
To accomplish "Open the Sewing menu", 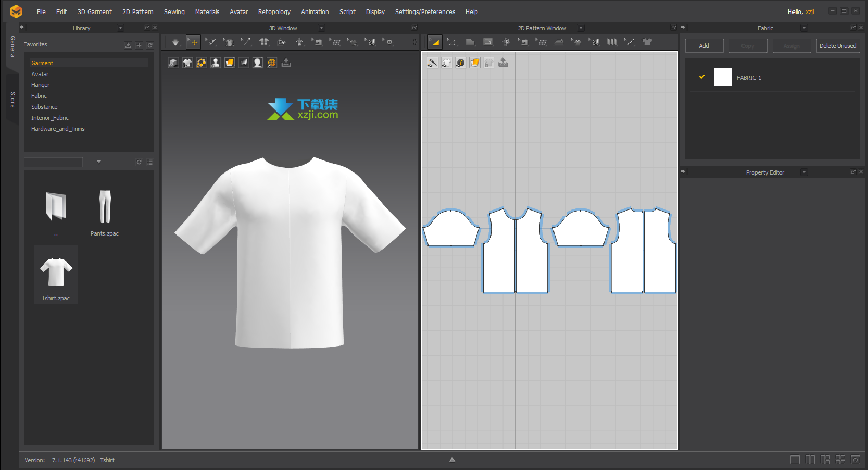I will [x=174, y=11].
